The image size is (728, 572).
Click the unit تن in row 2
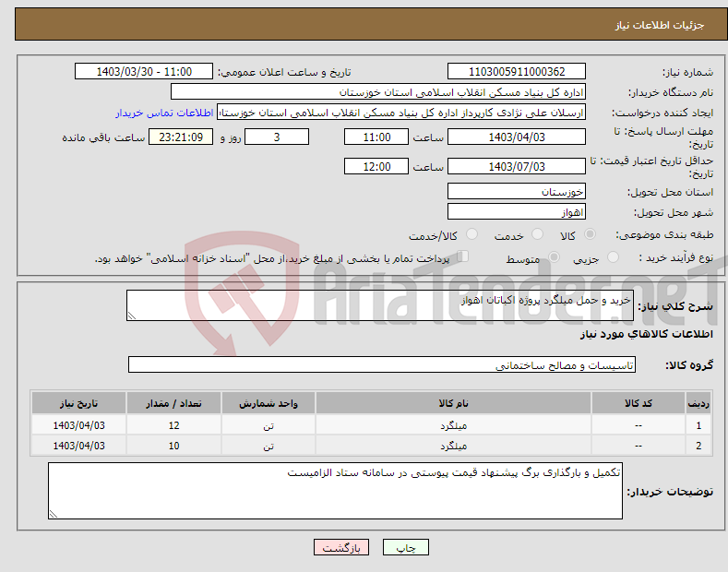[269, 446]
